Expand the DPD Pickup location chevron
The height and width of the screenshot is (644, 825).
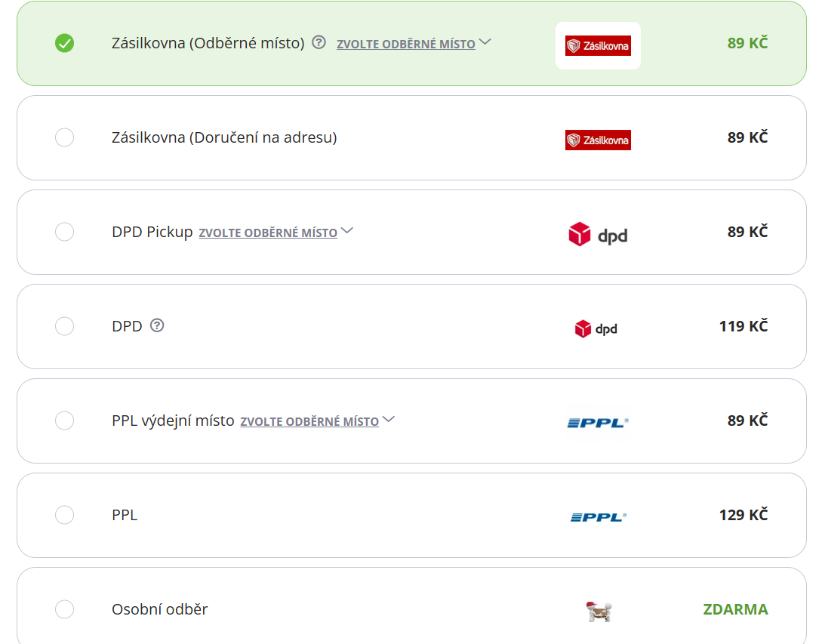[x=348, y=231]
